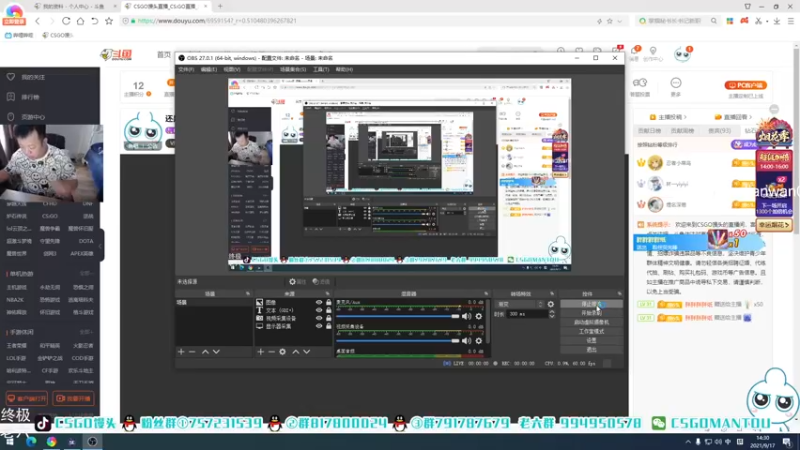Viewport: 800px width, 450px height.
Task: Expand 全部 in 单机热游 section
Action: 86,274
